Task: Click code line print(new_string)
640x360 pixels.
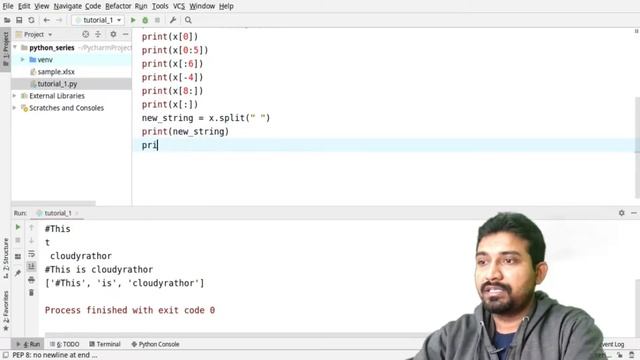Action: [185, 131]
